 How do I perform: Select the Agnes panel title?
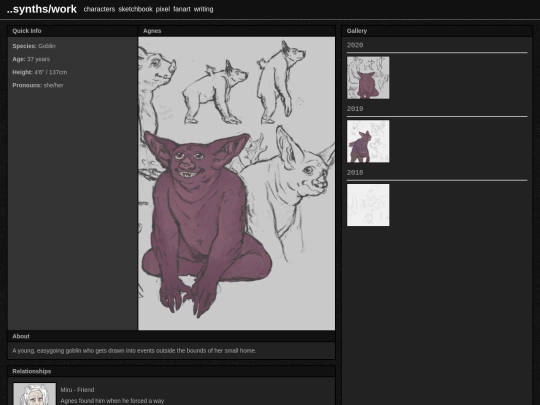coord(152,31)
